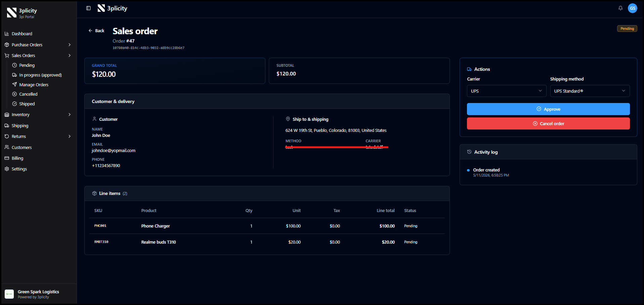Click the Manage Orders send icon
This screenshot has height=305, width=644.
click(x=14, y=85)
